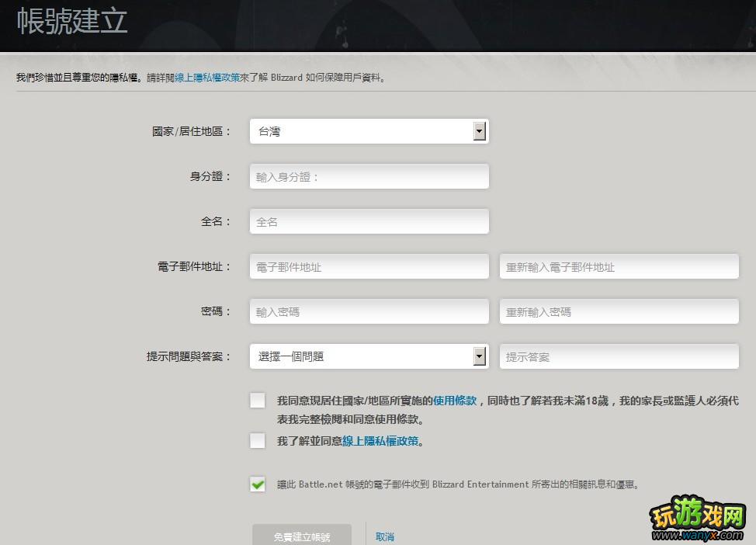The image size is (756, 545).
Task: Click the arrow on the 台灣 country dropdown
Action: coord(479,131)
